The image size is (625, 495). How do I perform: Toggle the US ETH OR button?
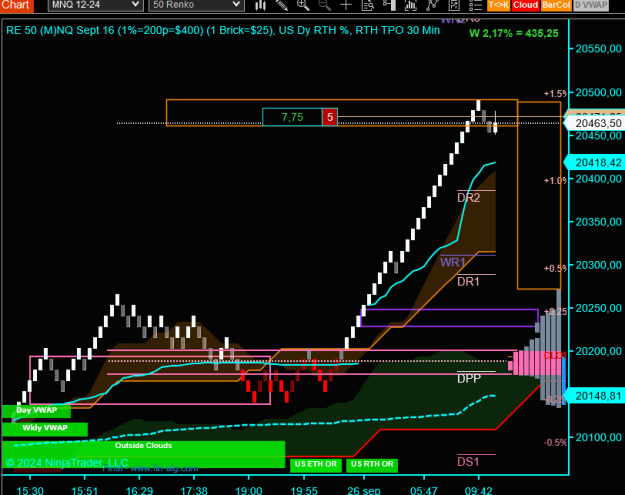click(x=316, y=464)
